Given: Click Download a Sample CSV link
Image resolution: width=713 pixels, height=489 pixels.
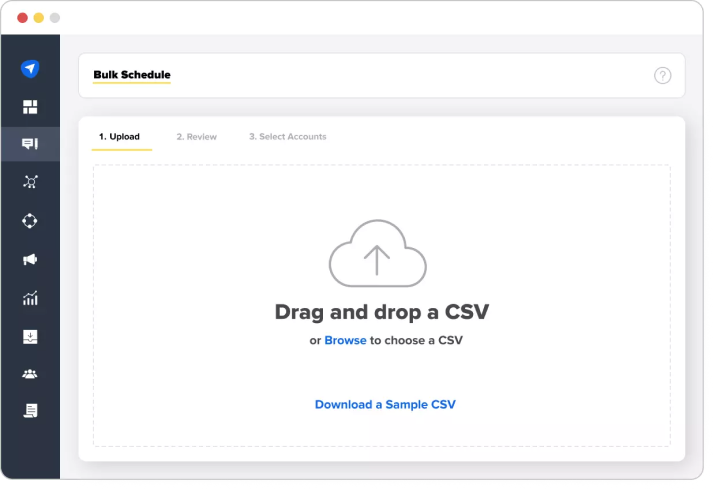Looking at the screenshot, I should (x=385, y=404).
